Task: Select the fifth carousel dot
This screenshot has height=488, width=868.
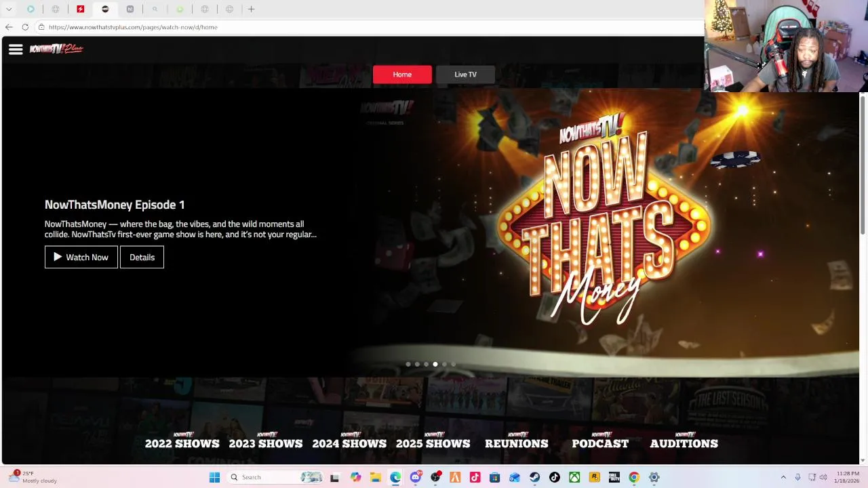Action: tap(444, 364)
